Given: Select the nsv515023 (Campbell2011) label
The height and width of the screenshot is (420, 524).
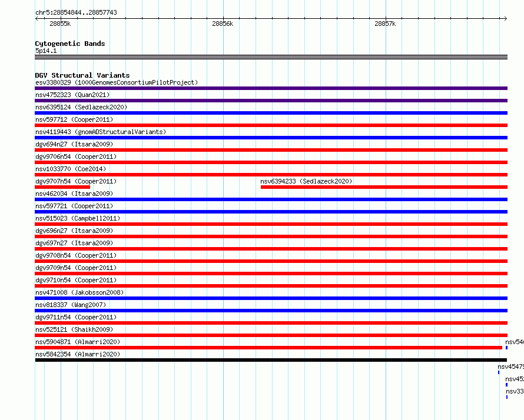Looking at the screenshot, I should 78,218.
